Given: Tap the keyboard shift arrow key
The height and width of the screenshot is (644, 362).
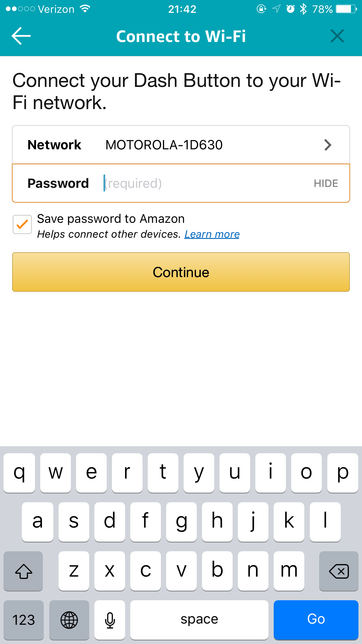Looking at the screenshot, I should (x=23, y=571).
